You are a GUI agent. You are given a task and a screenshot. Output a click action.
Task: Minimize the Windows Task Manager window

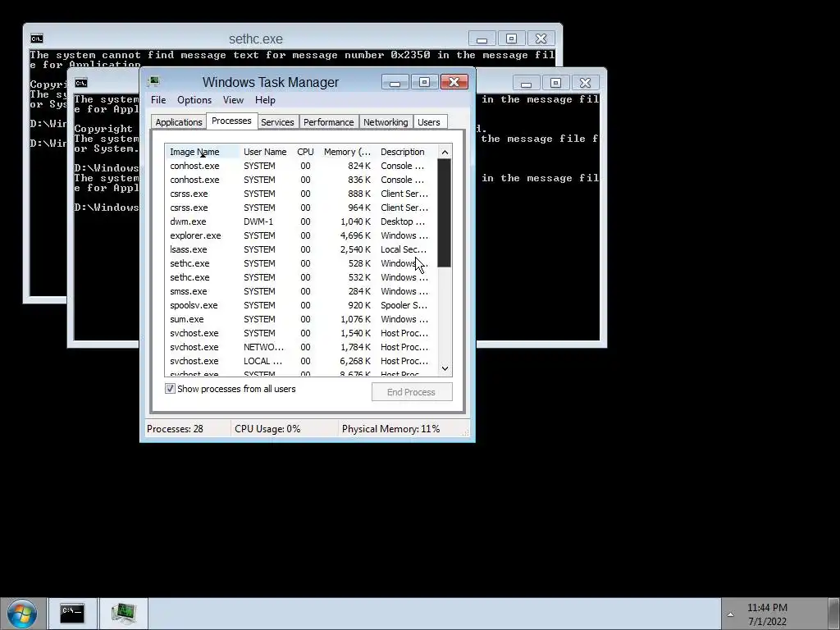point(395,82)
